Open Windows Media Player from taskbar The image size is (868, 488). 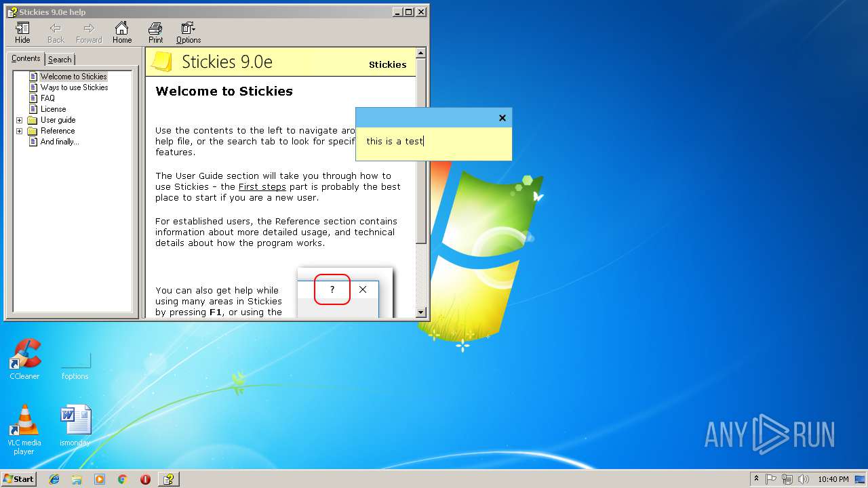click(100, 479)
